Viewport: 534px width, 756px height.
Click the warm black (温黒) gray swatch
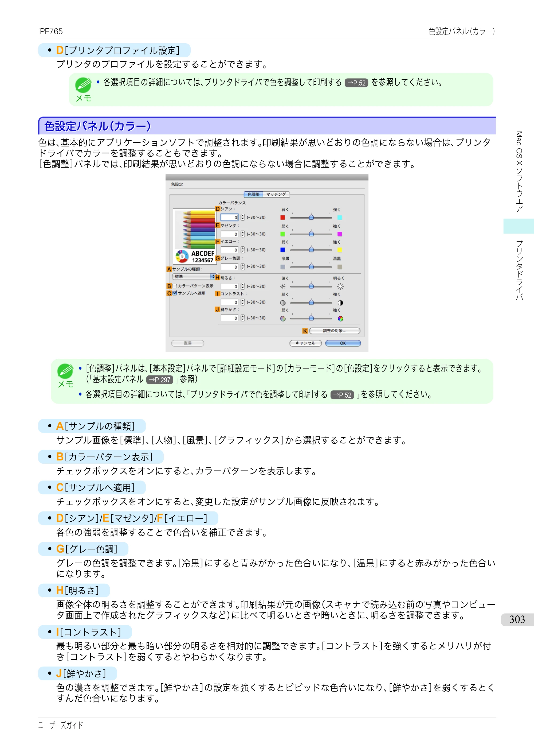(340, 267)
